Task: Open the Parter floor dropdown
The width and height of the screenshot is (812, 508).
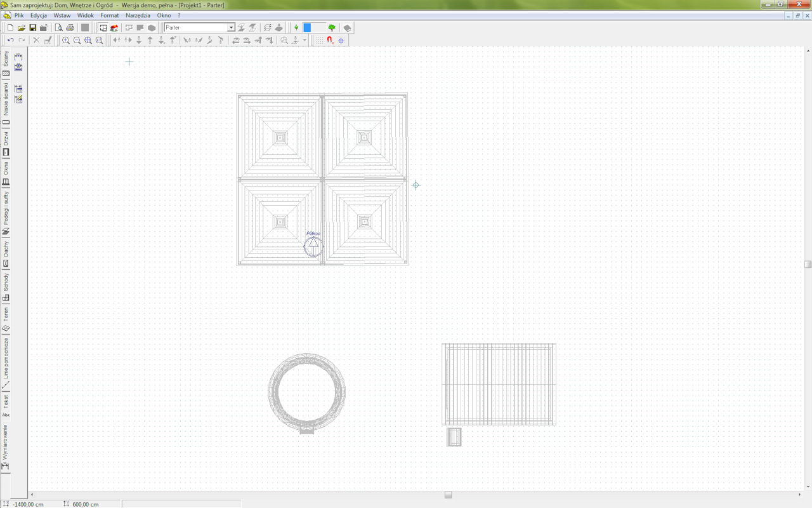Action: pyautogui.click(x=231, y=28)
